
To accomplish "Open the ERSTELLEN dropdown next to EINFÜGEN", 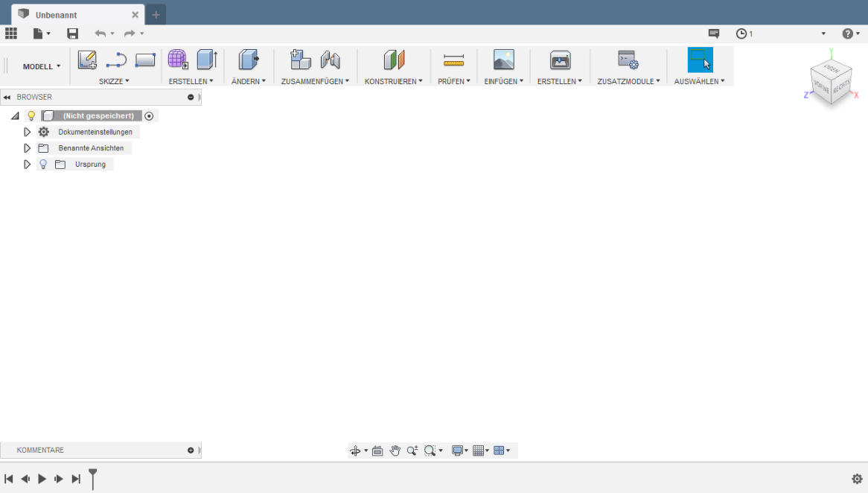I will [x=559, y=81].
